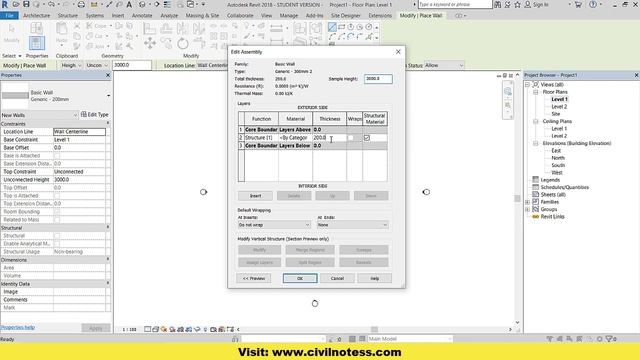Open the navigation wheel in view

[x=508, y=91]
